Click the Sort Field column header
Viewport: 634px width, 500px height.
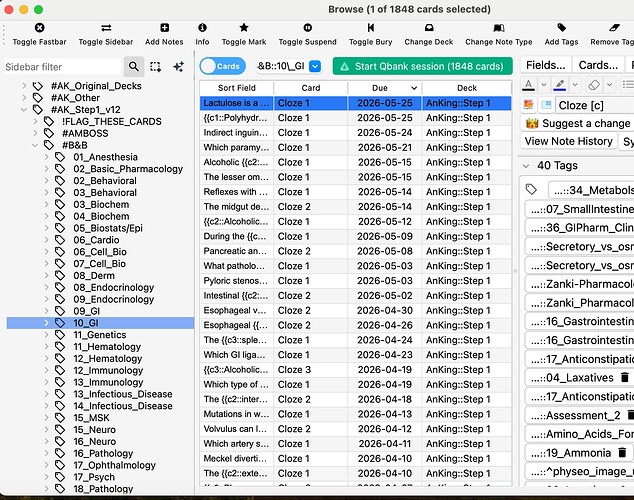pos(235,87)
